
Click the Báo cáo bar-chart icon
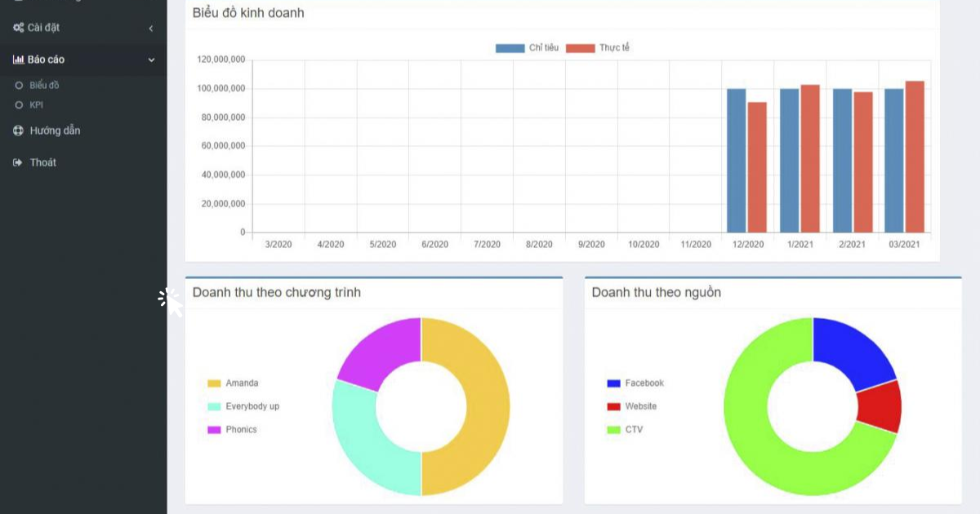tap(18, 60)
